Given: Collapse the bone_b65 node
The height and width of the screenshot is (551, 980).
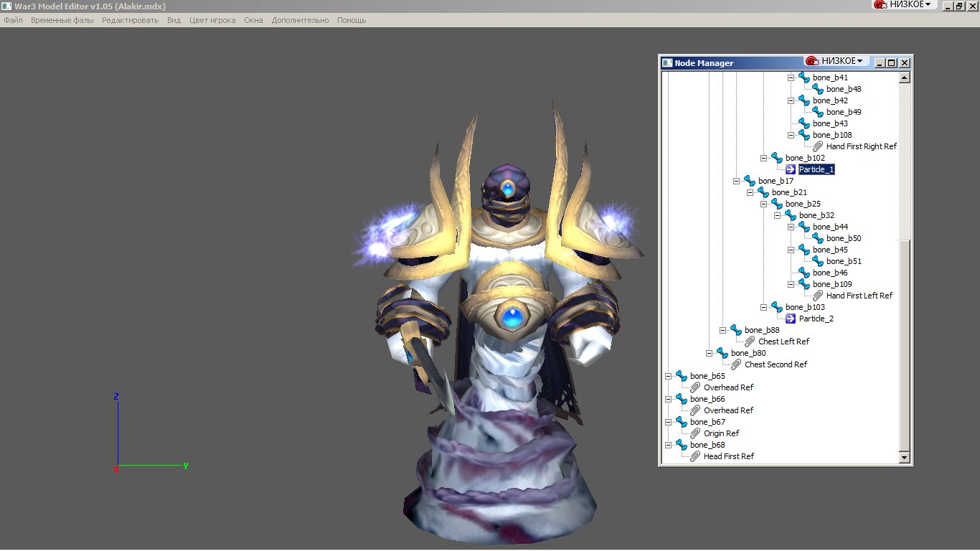Looking at the screenshot, I should click(669, 376).
